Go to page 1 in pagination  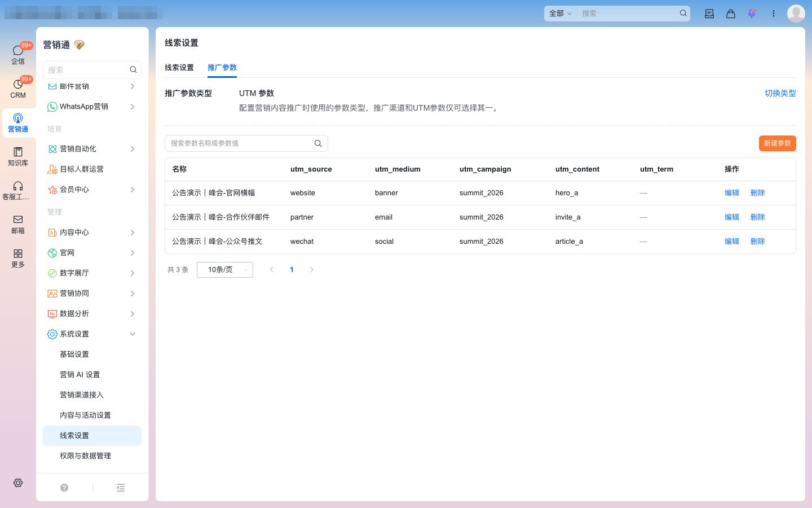pyautogui.click(x=292, y=270)
